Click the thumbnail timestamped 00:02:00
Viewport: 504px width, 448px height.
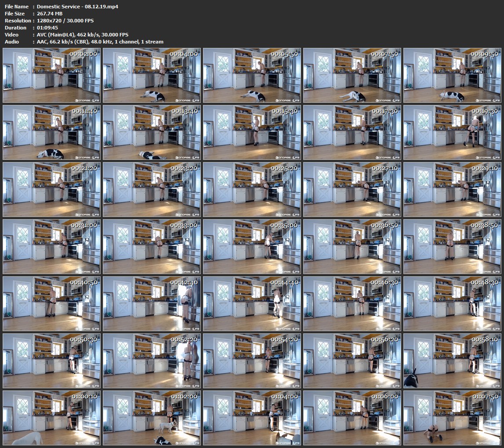52,76
